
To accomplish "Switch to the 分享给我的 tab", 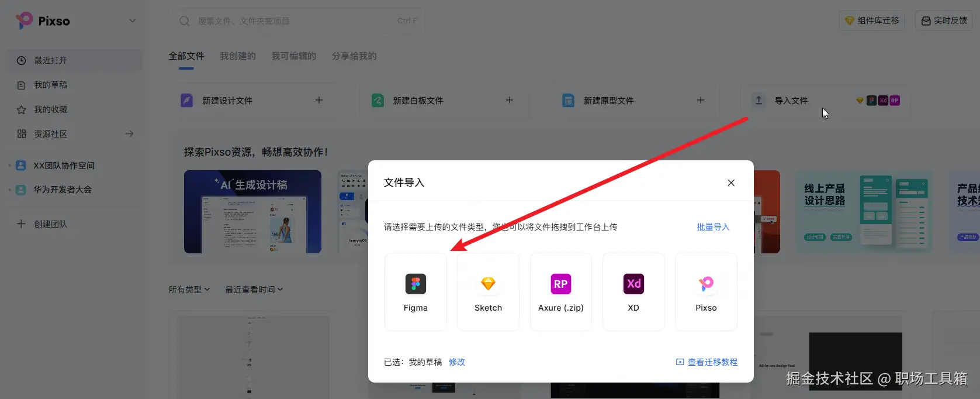I will [354, 56].
